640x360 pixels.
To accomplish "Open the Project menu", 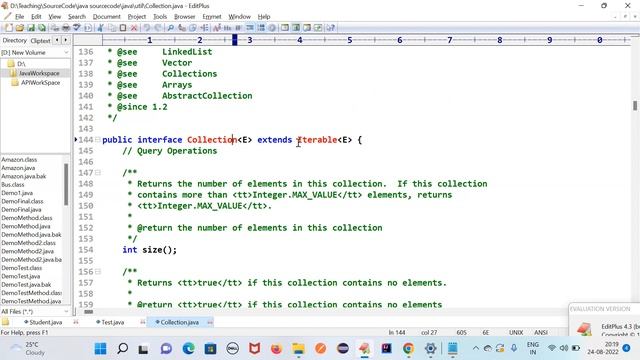I will coord(137,17).
